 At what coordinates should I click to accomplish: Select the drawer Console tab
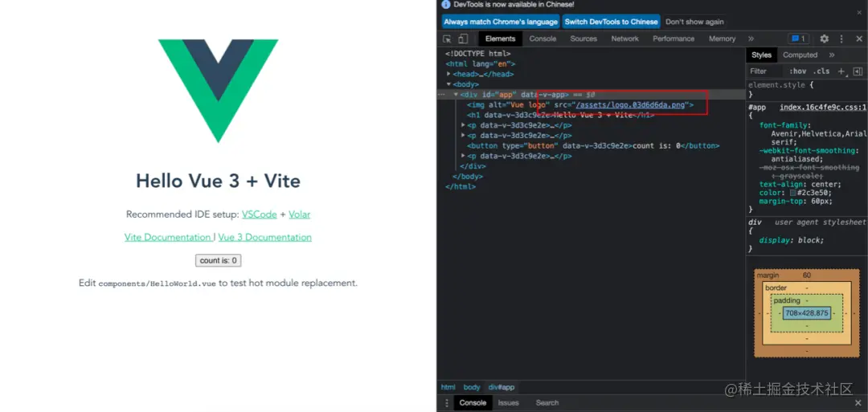click(473, 403)
